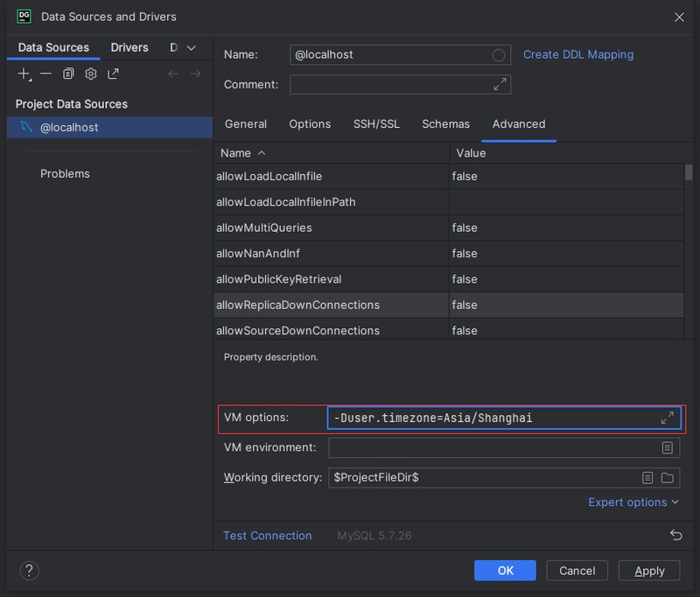Viewport: 700px width, 597px height.
Task: Duplicate the selected data source
Action: (x=68, y=74)
